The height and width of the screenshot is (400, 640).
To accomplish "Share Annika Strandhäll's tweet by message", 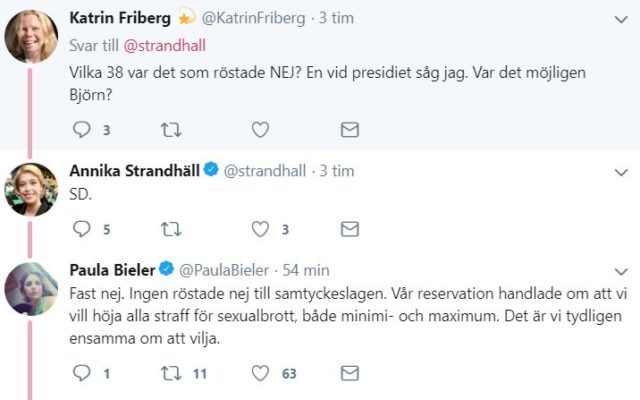I will [349, 229].
